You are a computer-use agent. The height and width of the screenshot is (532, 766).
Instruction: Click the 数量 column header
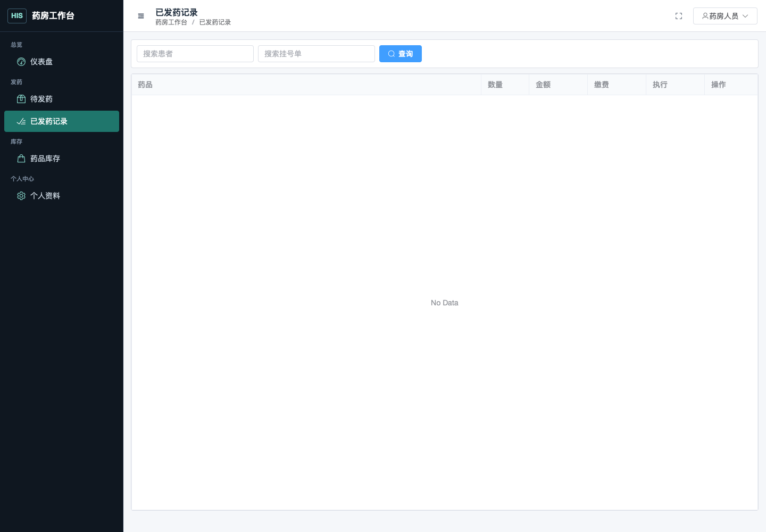point(505,85)
